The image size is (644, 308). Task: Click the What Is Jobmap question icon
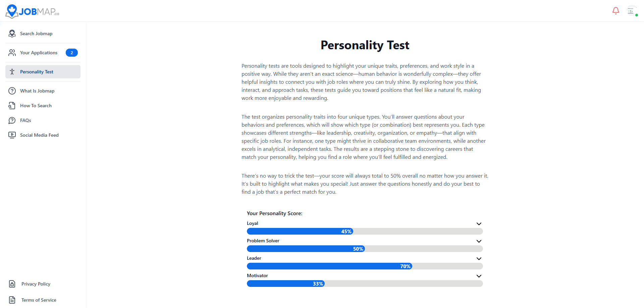[12, 91]
